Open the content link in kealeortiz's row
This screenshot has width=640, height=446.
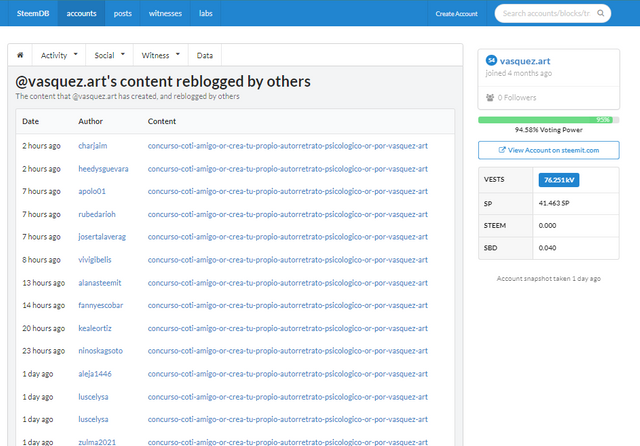(288, 328)
